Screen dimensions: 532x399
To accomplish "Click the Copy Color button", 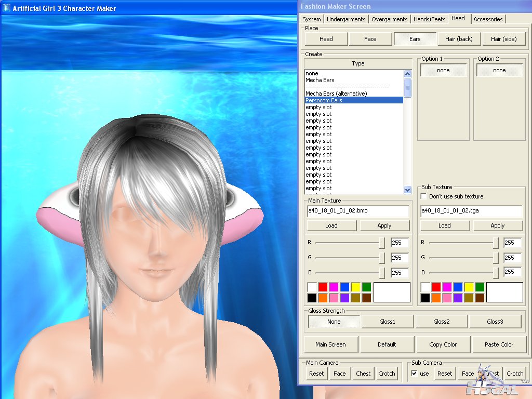I will (443, 344).
